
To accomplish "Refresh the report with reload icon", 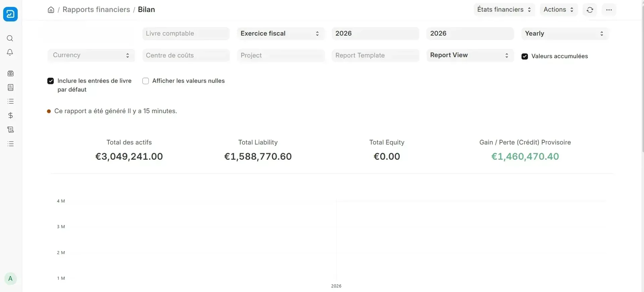I will [590, 10].
